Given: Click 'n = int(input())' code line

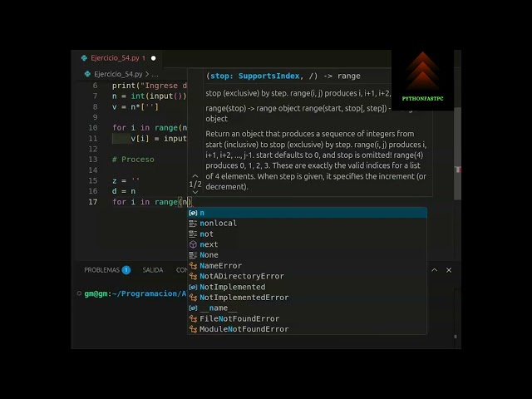Looking at the screenshot, I should (x=150, y=96).
